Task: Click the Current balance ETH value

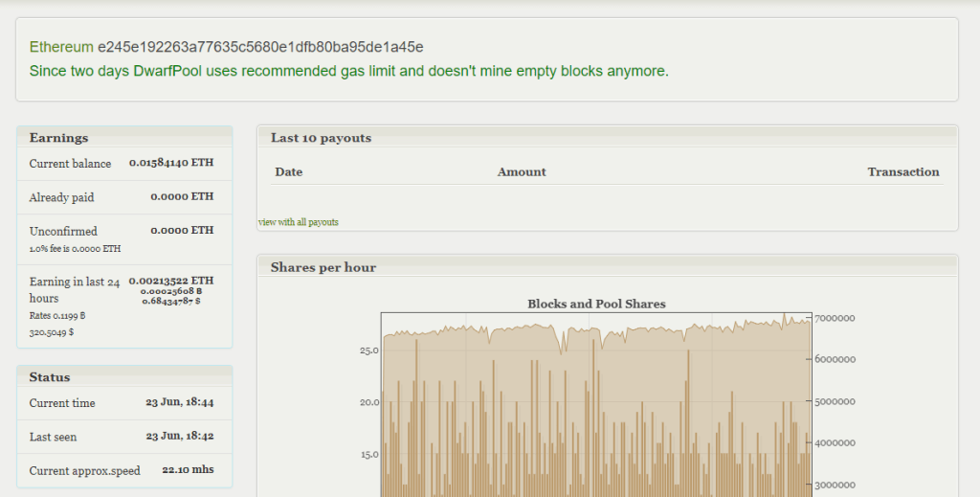Action: click(x=171, y=163)
